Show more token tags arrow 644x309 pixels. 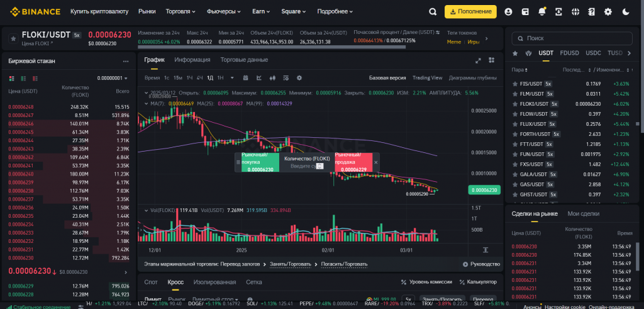point(487,38)
